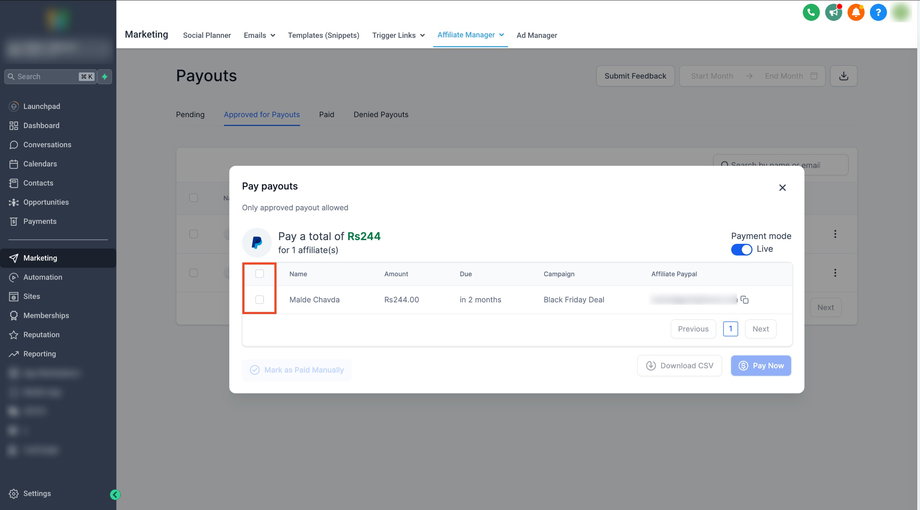The height and width of the screenshot is (510, 920).
Task: Toggle the Live payment mode switch
Action: click(741, 249)
